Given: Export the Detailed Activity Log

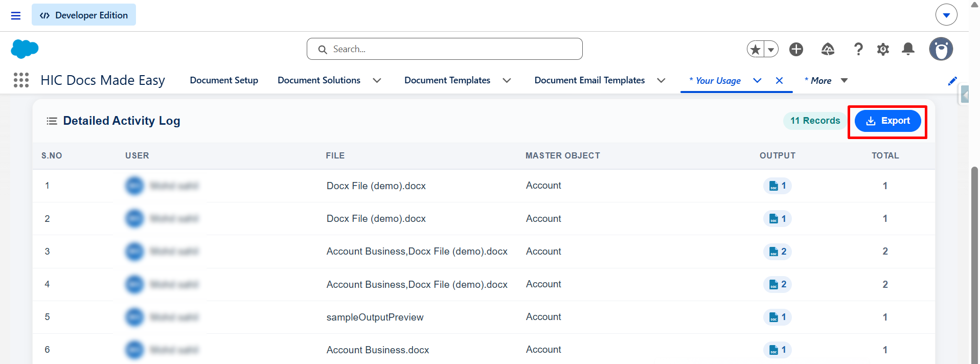Looking at the screenshot, I should click(887, 121).
